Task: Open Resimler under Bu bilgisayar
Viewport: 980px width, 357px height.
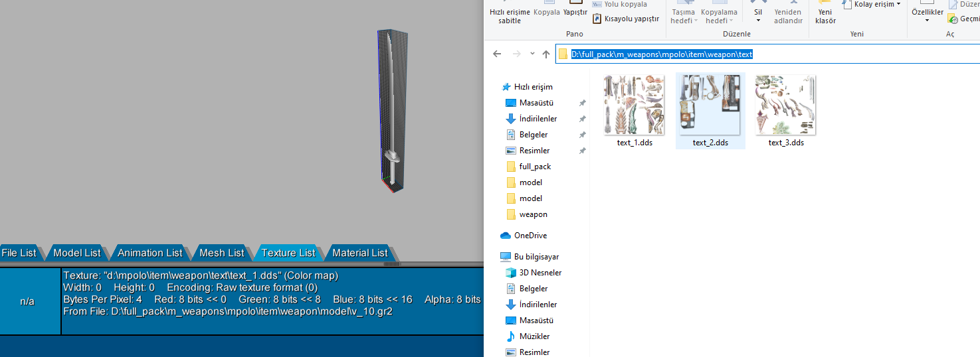Action: [x=534, y=352]
